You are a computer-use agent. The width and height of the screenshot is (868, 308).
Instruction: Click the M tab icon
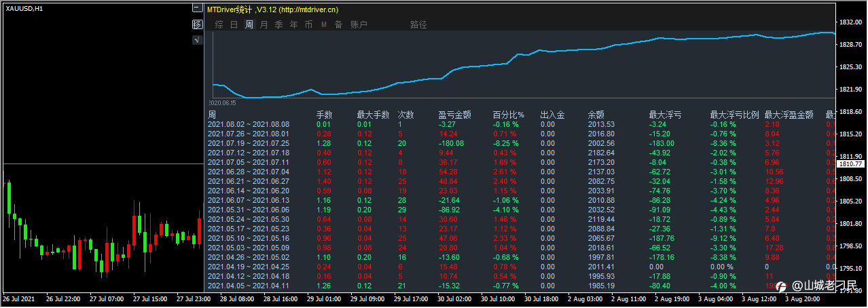coord(323,24)
